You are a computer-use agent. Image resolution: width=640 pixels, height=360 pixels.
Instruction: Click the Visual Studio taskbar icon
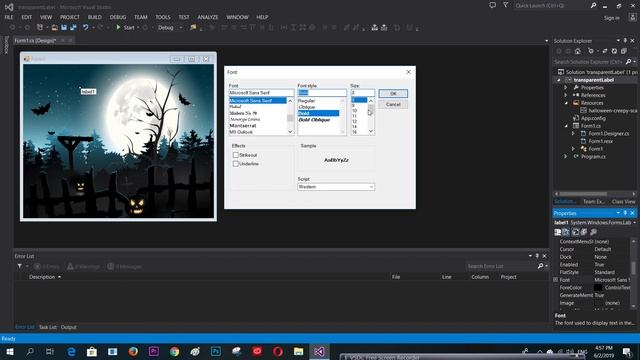click(x=319, y=351)
